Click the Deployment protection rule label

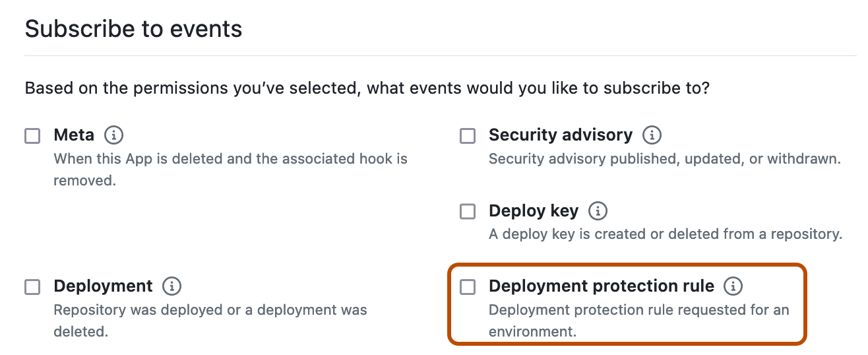601,286
